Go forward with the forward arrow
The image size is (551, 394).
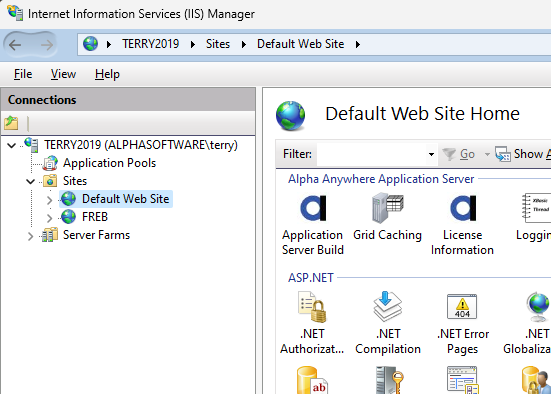tap(47, 45)
